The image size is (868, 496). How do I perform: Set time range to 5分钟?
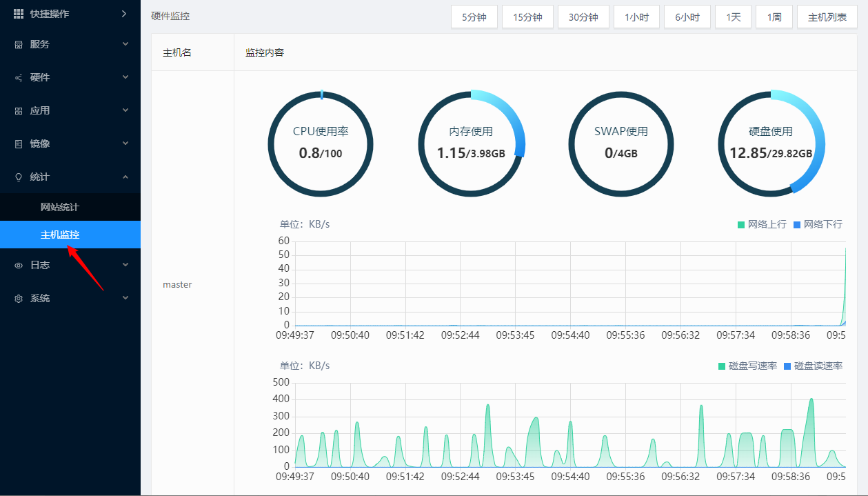coord(474,17)
